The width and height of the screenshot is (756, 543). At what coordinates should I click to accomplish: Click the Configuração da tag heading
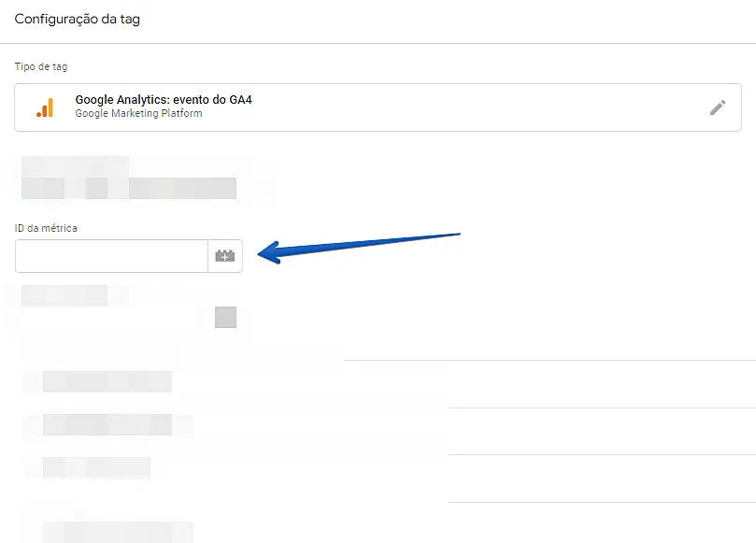[78, 19]
